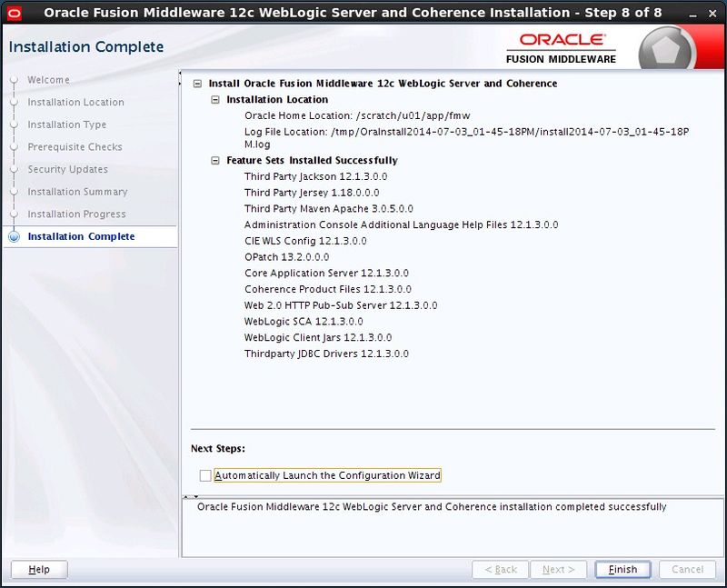The height and width of the screenshot is (588, 727).
Task: Select WebLogic SCA 12.1.3.0.0 row
Action: point(304,322)
